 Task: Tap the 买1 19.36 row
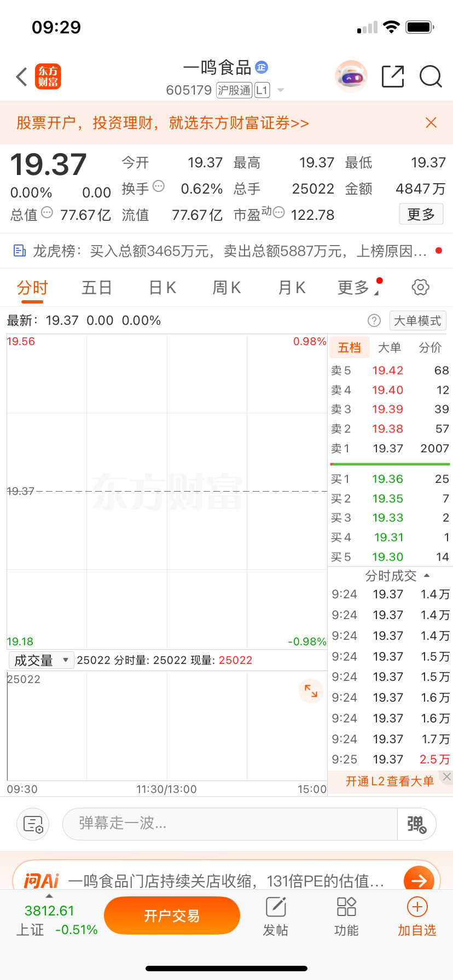pyautogui.click(x=390, y=479)
